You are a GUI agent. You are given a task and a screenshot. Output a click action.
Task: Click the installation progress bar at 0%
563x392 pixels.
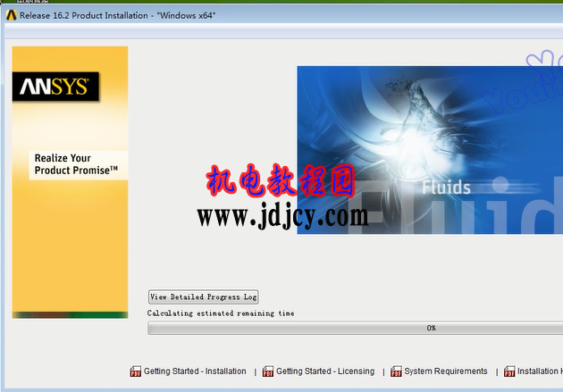point(355,328)
